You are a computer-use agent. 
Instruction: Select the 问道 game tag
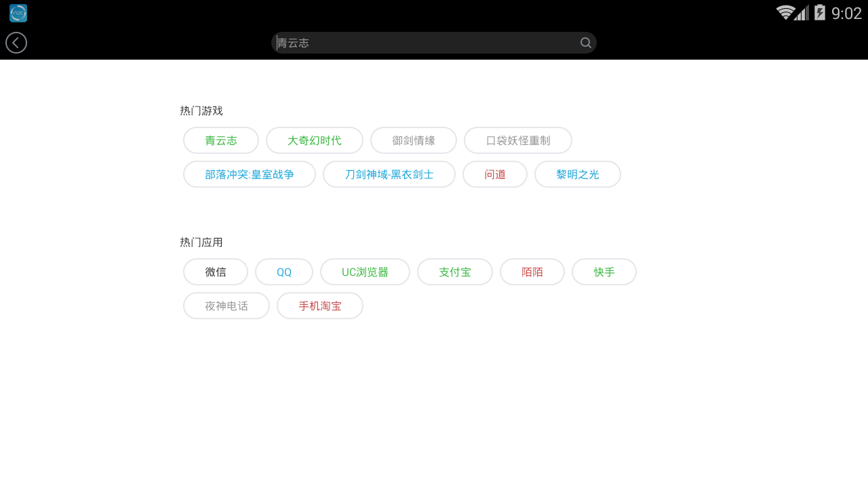(x=495, y=174)
